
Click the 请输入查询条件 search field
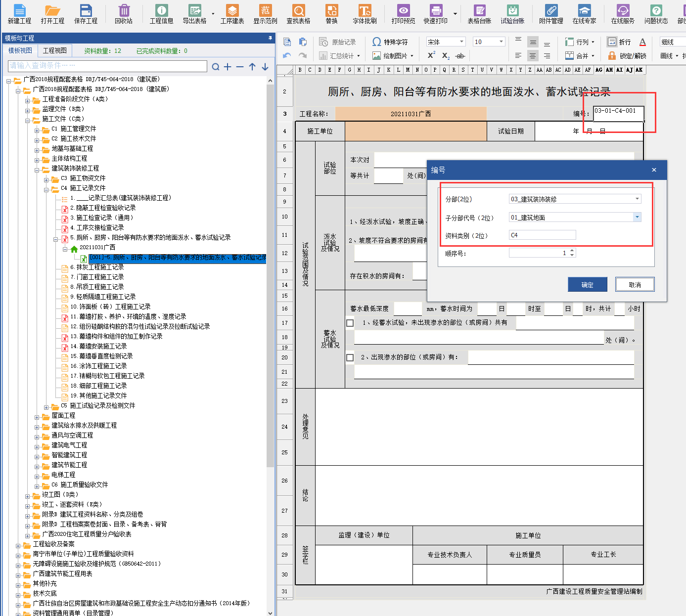(x=107, y=66)
